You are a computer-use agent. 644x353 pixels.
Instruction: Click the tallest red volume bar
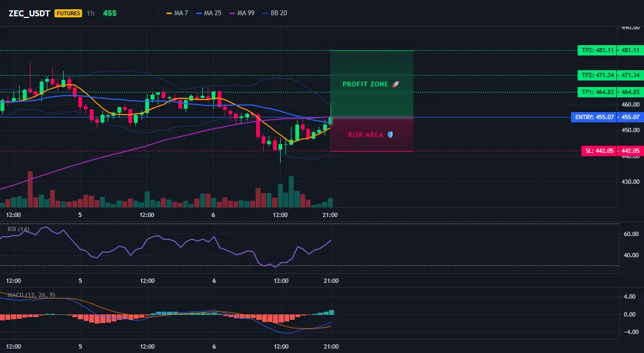pyautogui.click(x=30, y=189)
